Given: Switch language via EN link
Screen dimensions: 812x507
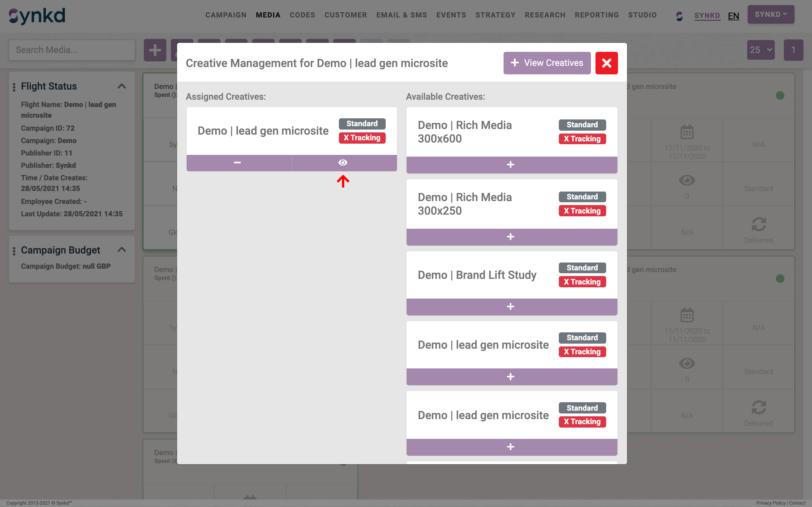Looking at the screenshot, I should 733,16.
